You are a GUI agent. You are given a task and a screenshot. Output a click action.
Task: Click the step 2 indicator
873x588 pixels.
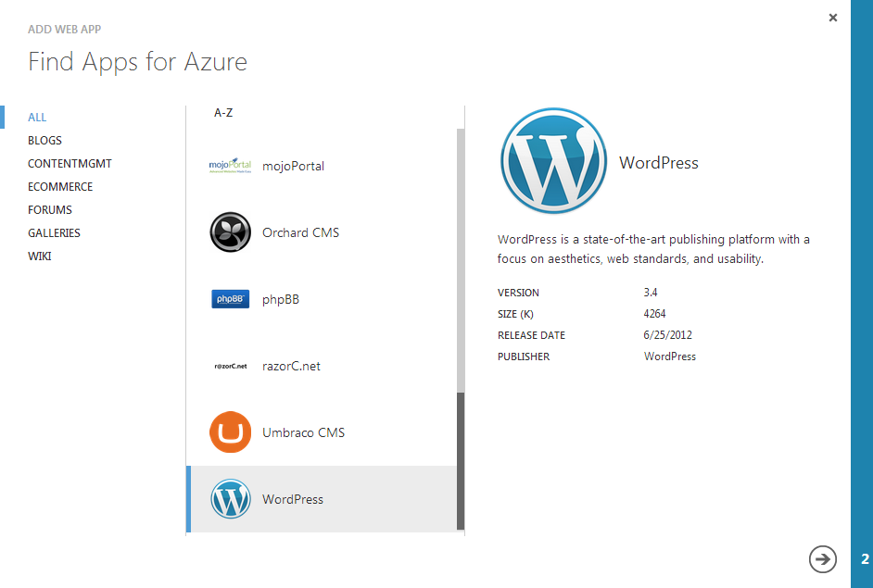pos(865,559)
